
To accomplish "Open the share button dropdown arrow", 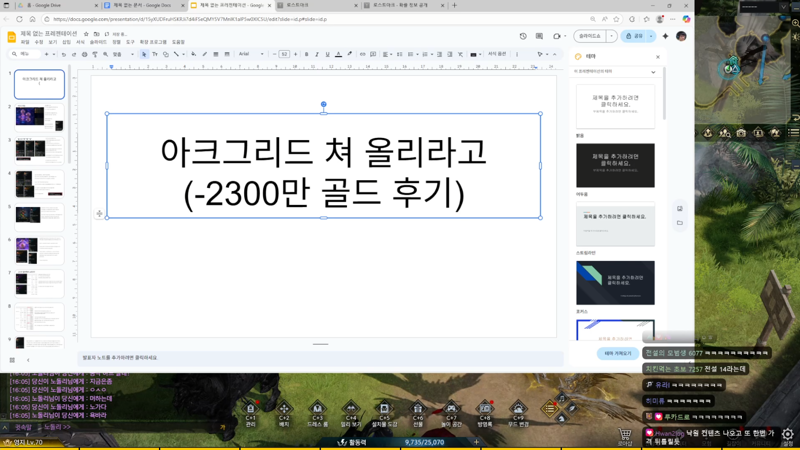I will tap(651, 36).
